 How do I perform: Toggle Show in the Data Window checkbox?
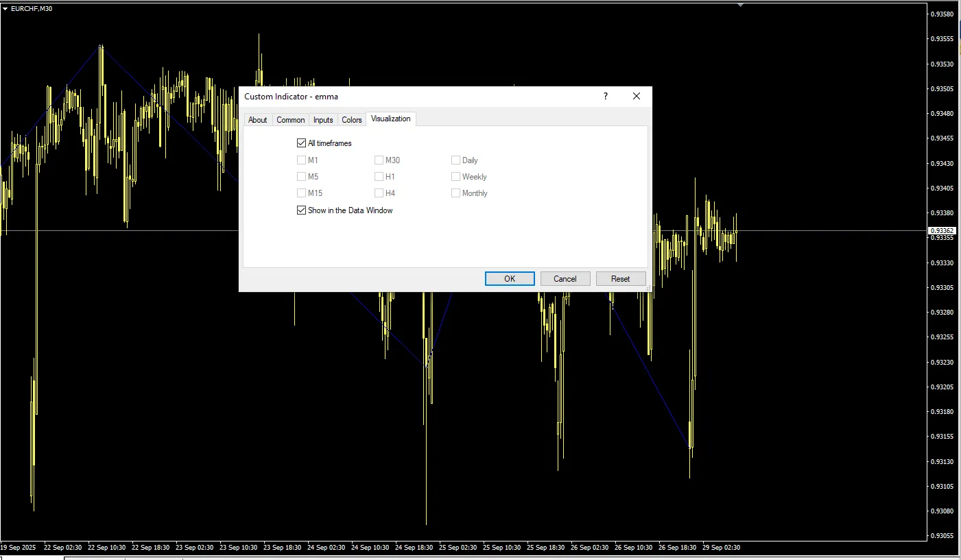[x=301, y=210]
